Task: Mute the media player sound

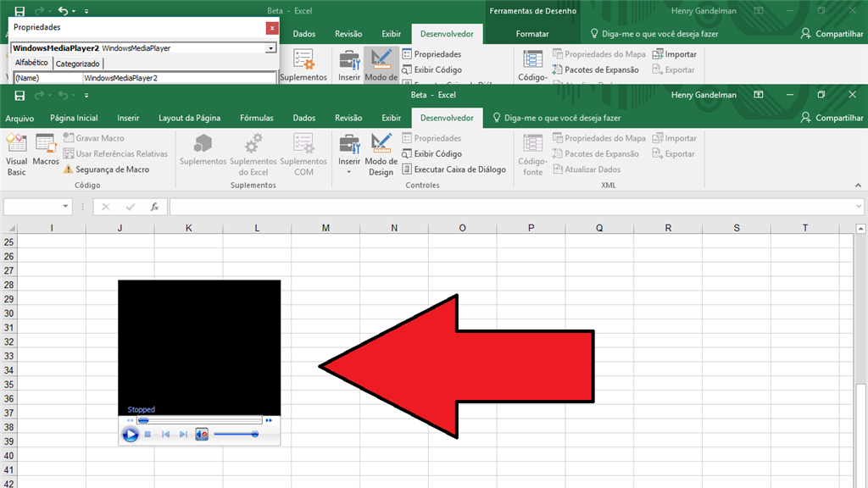Action: point(202,435)
